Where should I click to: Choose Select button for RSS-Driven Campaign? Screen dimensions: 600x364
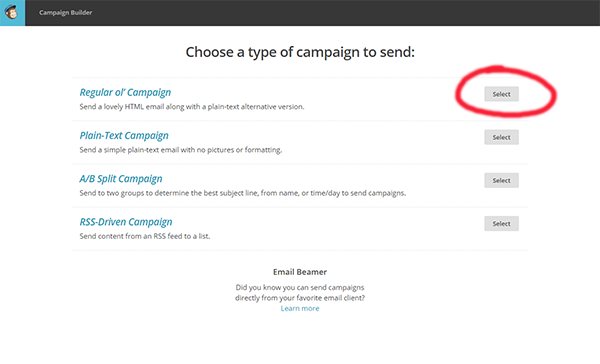pyautogui.click(x=501, y=224)
